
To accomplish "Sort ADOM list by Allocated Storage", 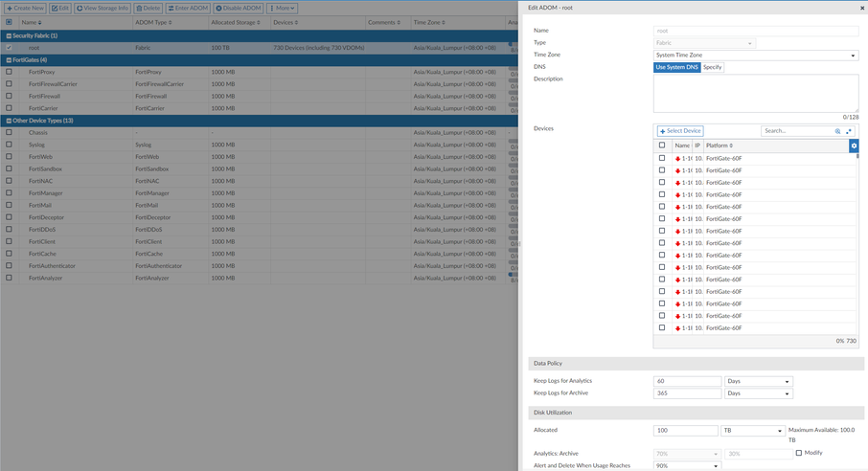I will [236, 23].
